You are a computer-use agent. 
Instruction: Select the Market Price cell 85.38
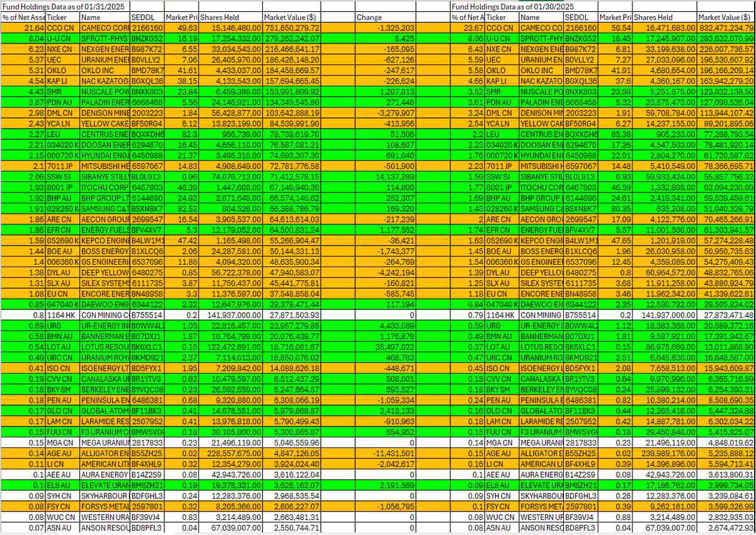point(616,134)
